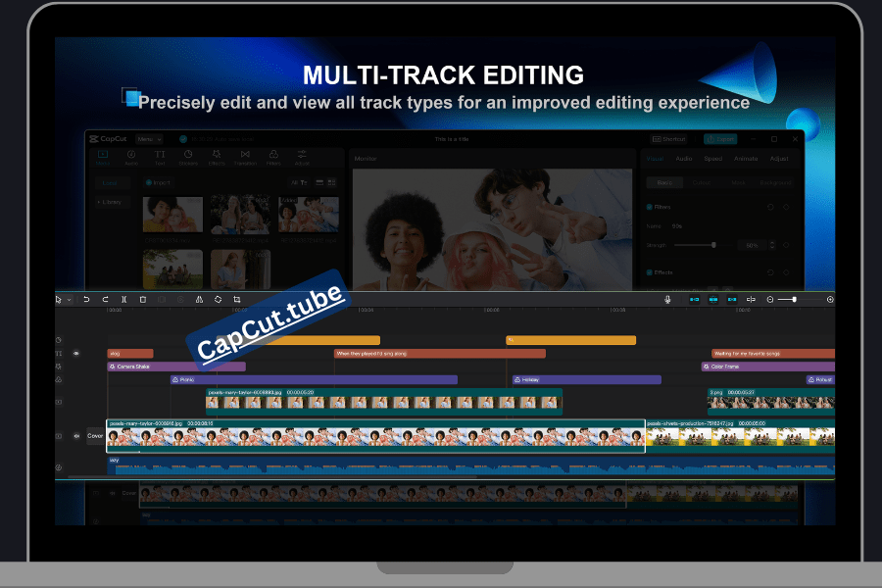
Task: Expand the Library section
Action: (x=111, y=202)
